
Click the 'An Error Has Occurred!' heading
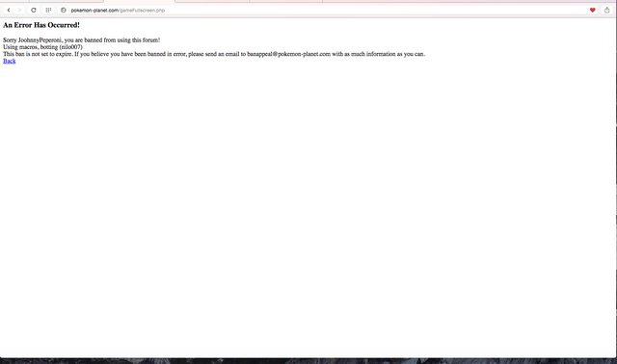coord(41,25)
